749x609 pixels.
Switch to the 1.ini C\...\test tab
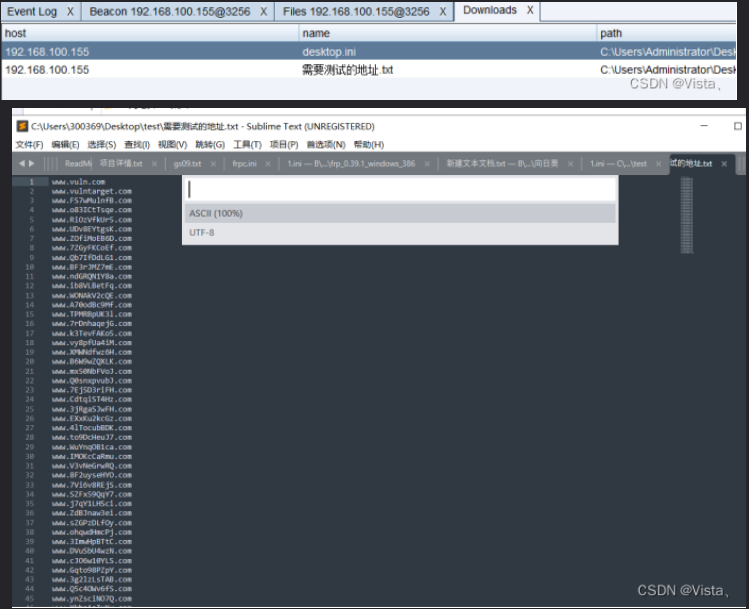(618, 163)
